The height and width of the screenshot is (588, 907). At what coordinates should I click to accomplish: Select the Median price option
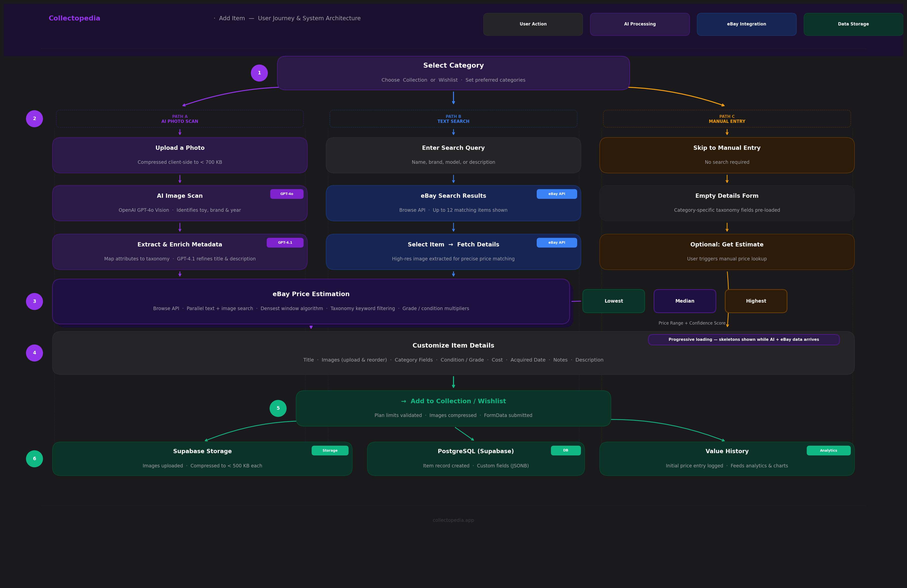[x=684, y=301]
